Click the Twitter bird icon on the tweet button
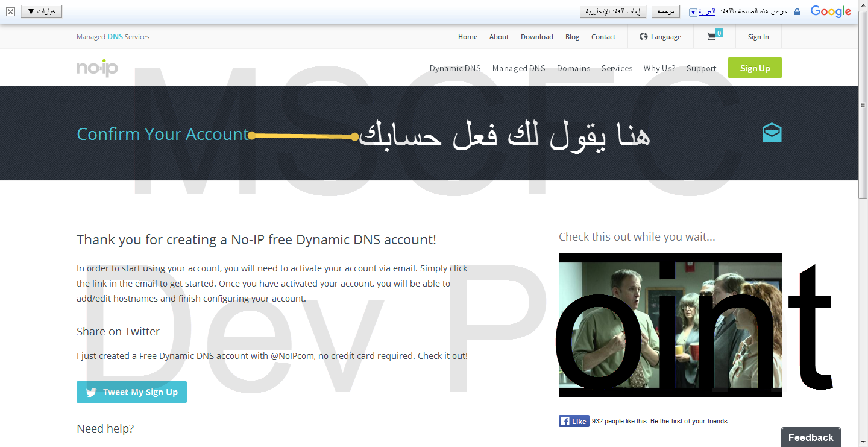Image resolution: width=868 pixels, height=447 pixels. 91,392
